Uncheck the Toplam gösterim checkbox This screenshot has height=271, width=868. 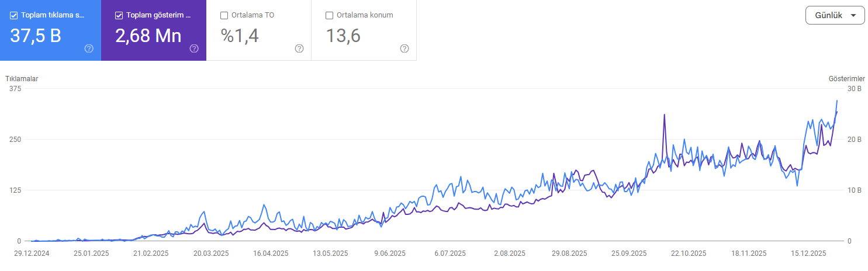119,15
